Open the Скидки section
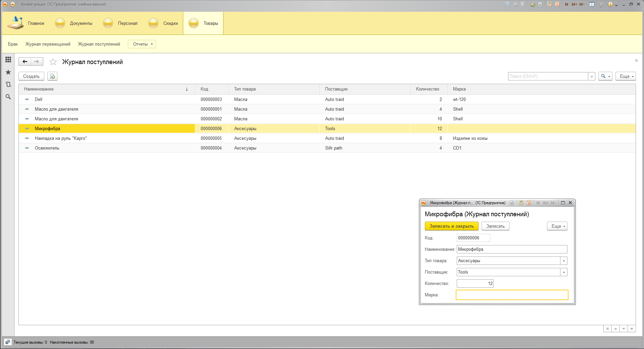The height and width of the screenshot is (349, 644). coord(163,23)
